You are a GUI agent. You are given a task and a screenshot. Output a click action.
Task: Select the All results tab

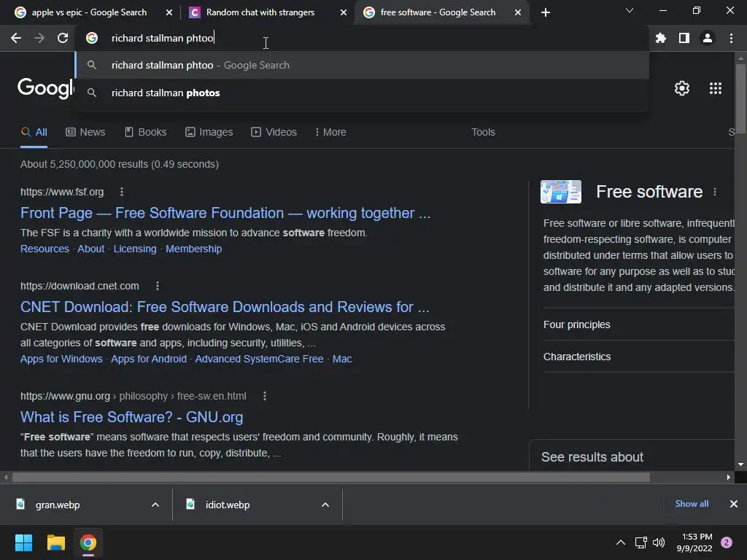pyautogui.click(x=34, y=133)
